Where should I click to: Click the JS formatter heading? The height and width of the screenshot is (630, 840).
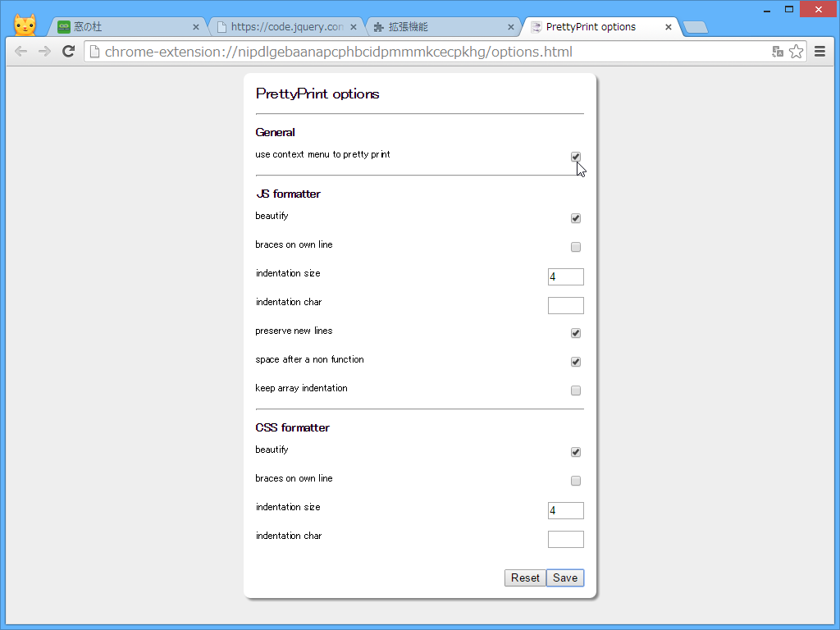pos(288,194)
